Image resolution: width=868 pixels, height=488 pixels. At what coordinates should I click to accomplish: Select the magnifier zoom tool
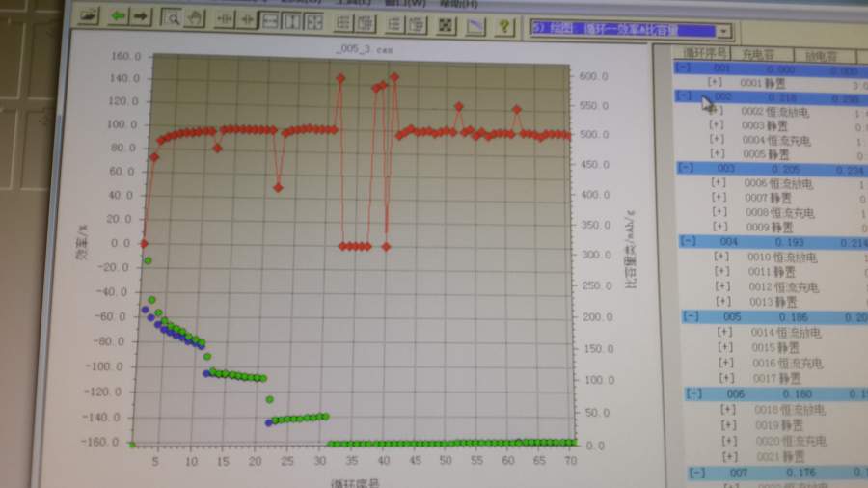pos(172,18)
